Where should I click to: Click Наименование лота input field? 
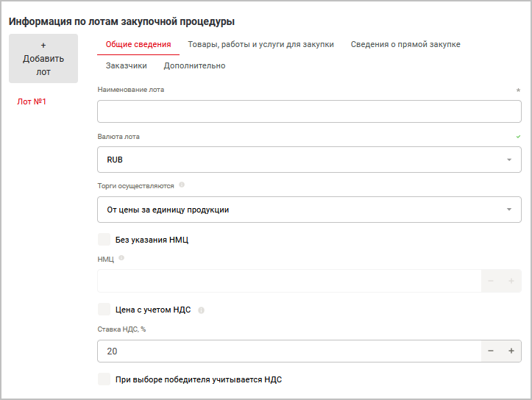(309, 112)
